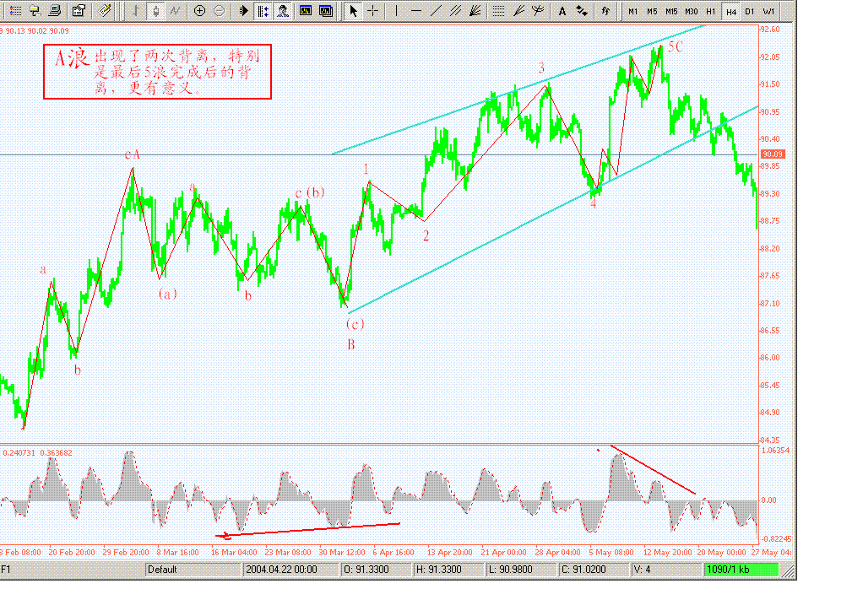Click the 13 Apr 20:00 time label
The height and width of the screenshot is (616, 863).
450,552
